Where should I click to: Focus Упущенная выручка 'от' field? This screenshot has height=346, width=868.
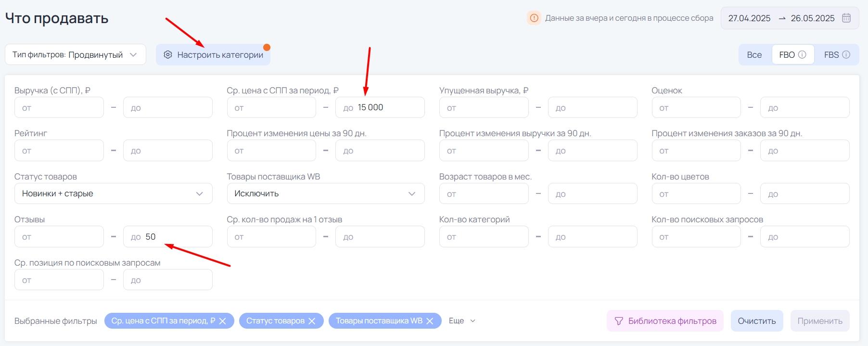coord(484,107)
